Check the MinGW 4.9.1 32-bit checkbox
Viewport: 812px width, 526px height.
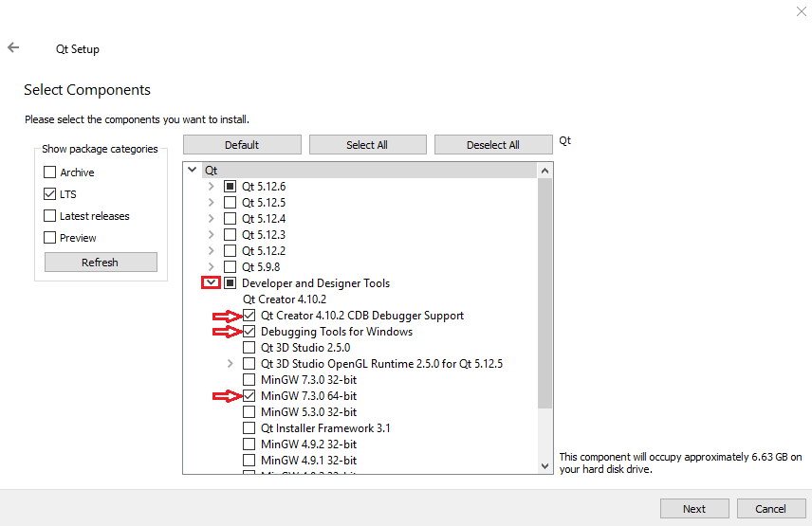pos(249,461)
